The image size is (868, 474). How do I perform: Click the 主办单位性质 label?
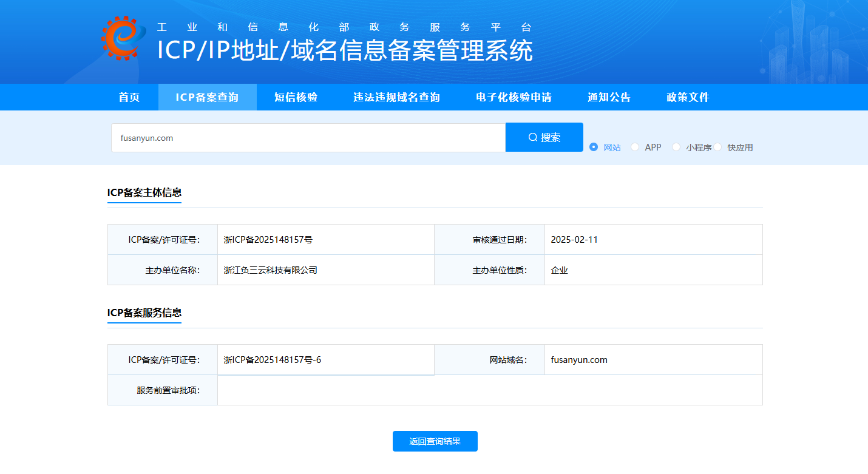click(x=500, y=270)
